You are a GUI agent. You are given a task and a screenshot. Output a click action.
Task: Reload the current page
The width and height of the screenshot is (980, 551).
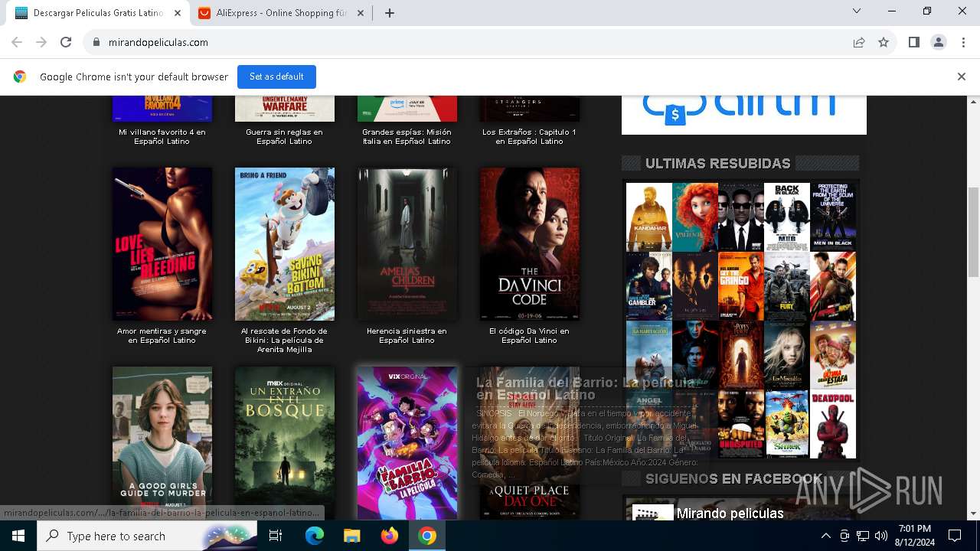tap(66, 42)
